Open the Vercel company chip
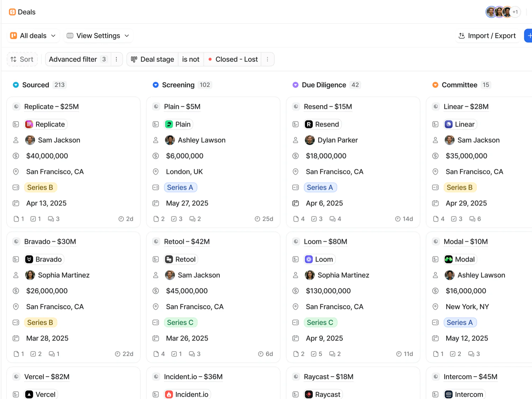Image resolution: width=532 pixels, height=399 pixels. coord(41,394)
